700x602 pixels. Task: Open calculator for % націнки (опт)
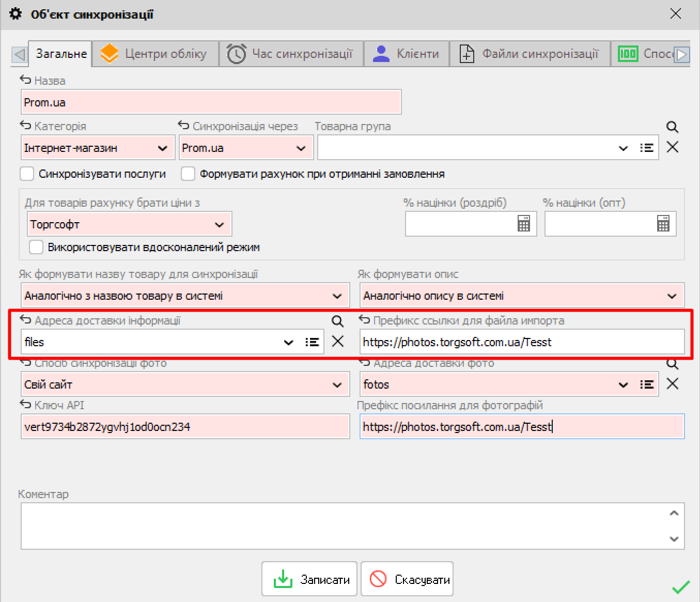point(663,224)
